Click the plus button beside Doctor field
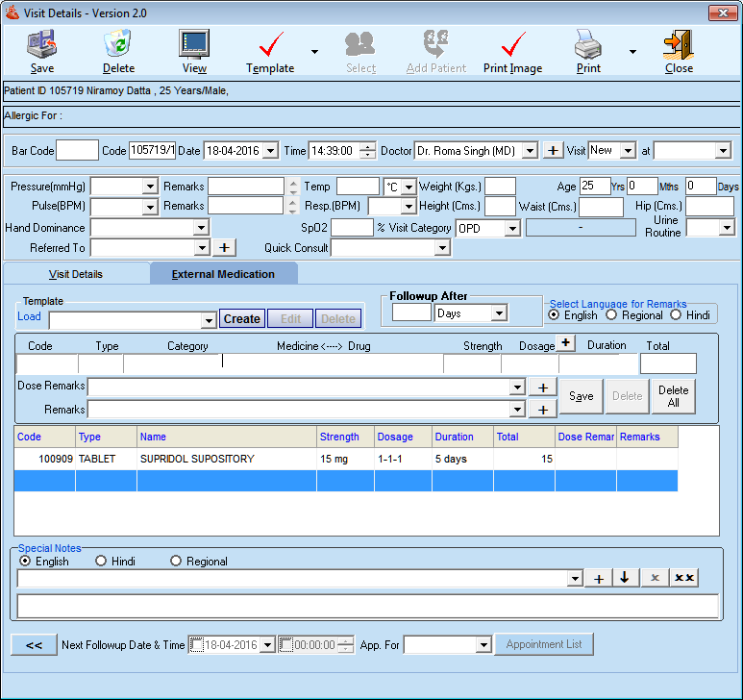The width and height of the screenshot is (743, 700). (554, 151)
